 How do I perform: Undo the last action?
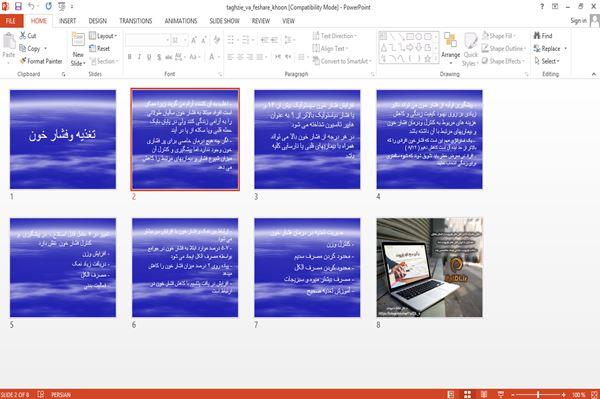pos(31,6)
